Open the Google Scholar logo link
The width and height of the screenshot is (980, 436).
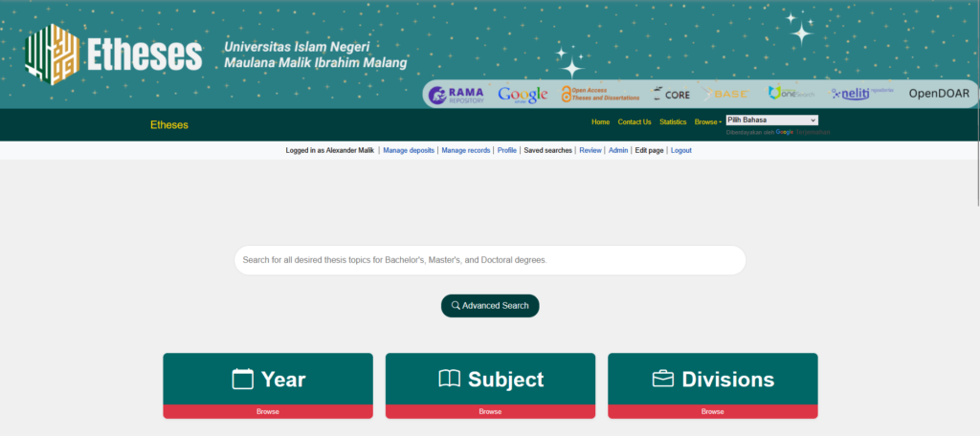pyautogui.click(x=523, y=94)
